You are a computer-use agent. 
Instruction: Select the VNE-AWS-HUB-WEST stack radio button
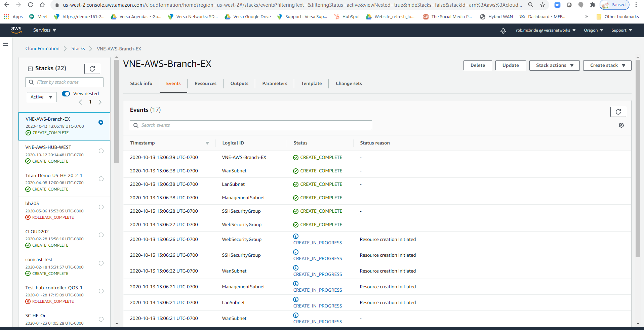(x=101, y=151)
